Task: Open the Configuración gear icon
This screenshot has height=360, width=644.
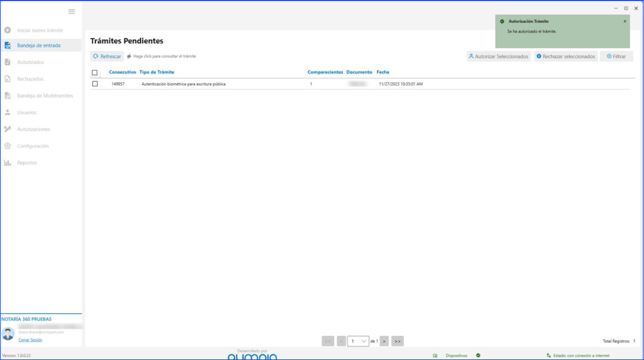Action: [x=7, y=146]
